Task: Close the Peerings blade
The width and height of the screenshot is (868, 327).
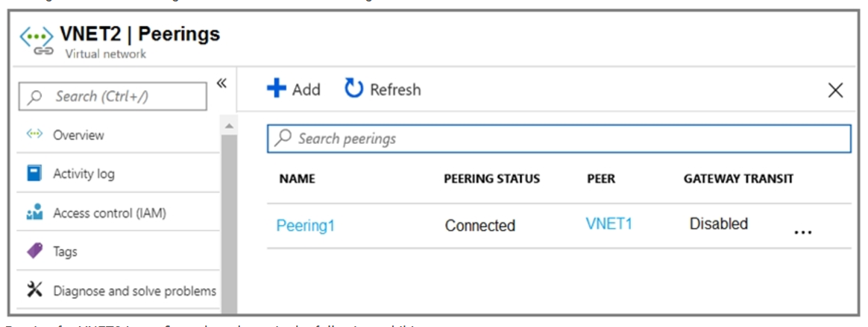Action: tap(835, 91)
